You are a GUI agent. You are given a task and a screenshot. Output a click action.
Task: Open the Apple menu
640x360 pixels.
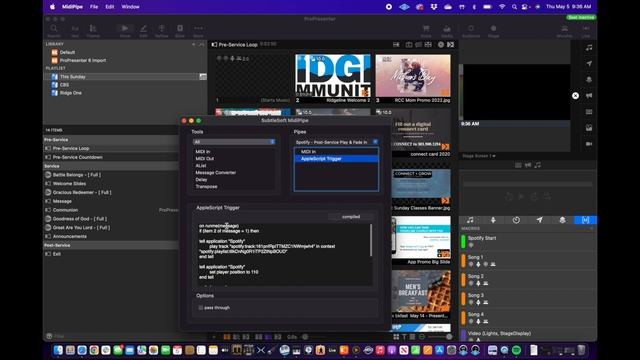point(52,7)
